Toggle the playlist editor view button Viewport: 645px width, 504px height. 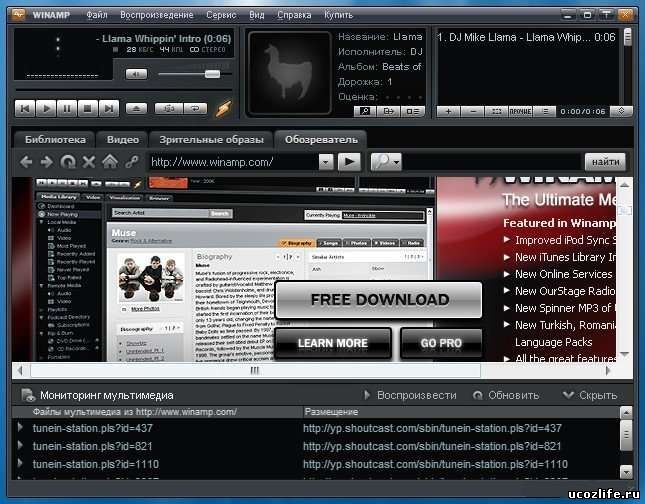[413, 111]
